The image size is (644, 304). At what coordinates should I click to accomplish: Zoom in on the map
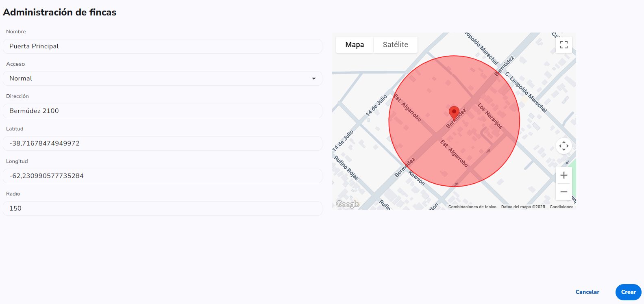point(563,175)
